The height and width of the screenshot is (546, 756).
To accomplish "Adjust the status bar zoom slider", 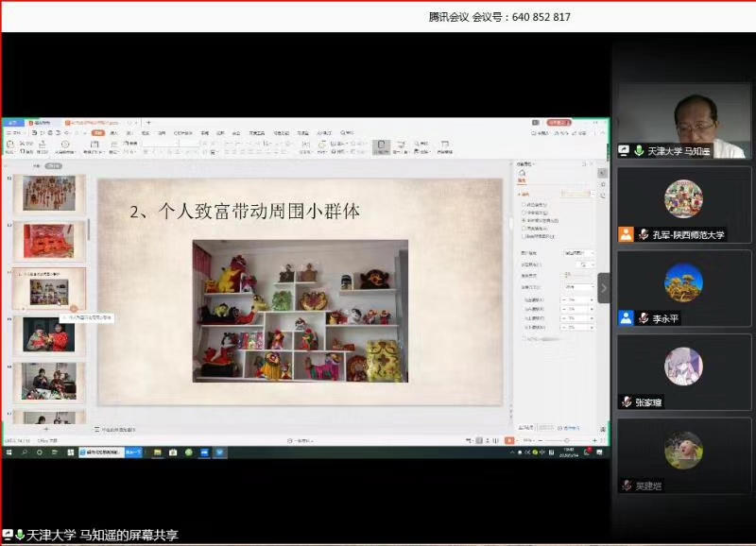I will click(x=567, y=440).
